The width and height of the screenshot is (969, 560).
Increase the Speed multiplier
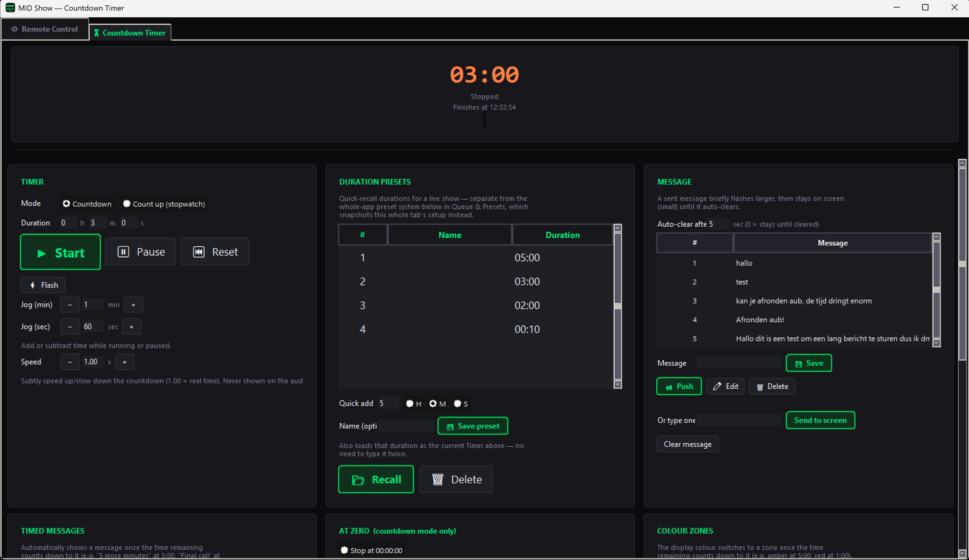125,362
